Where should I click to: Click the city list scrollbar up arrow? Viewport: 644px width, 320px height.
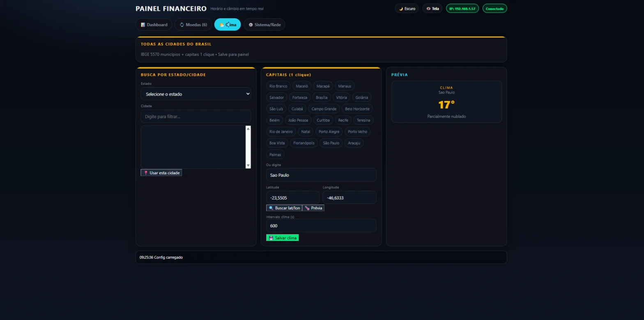(248, 129)
